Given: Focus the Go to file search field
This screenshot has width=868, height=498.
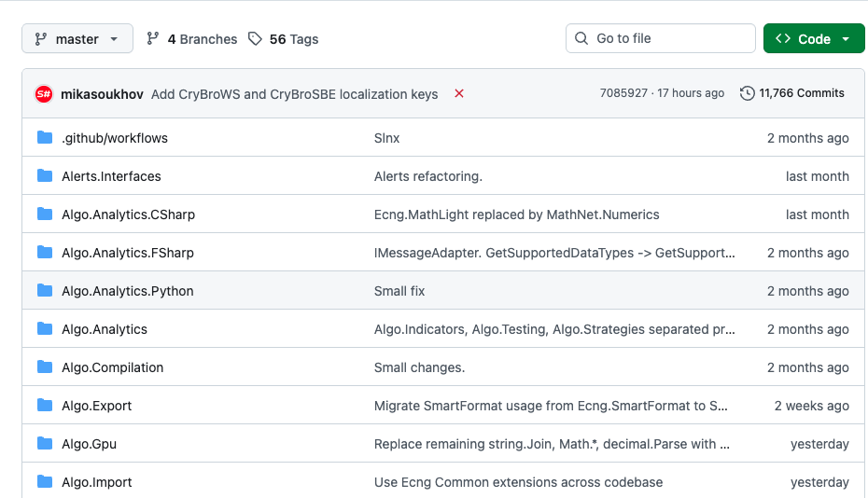Looking at the screenshot, I should click(661, 38).
